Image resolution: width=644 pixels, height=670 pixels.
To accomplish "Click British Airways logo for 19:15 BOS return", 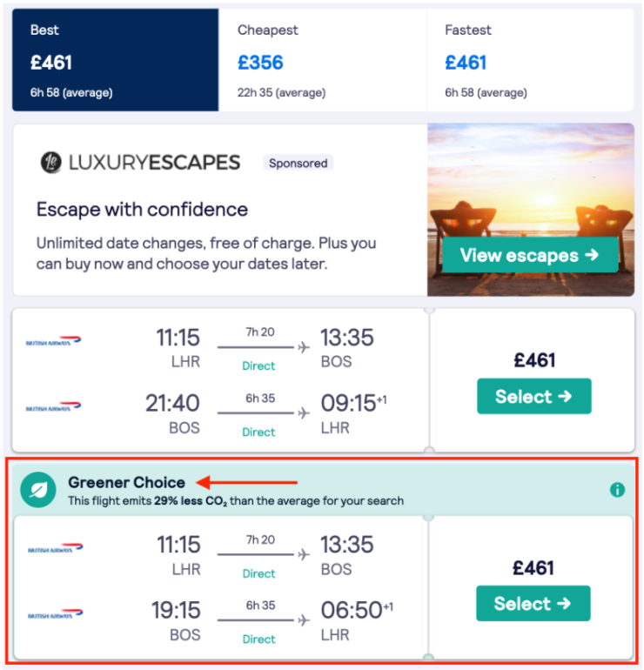I will coord(55,613).
